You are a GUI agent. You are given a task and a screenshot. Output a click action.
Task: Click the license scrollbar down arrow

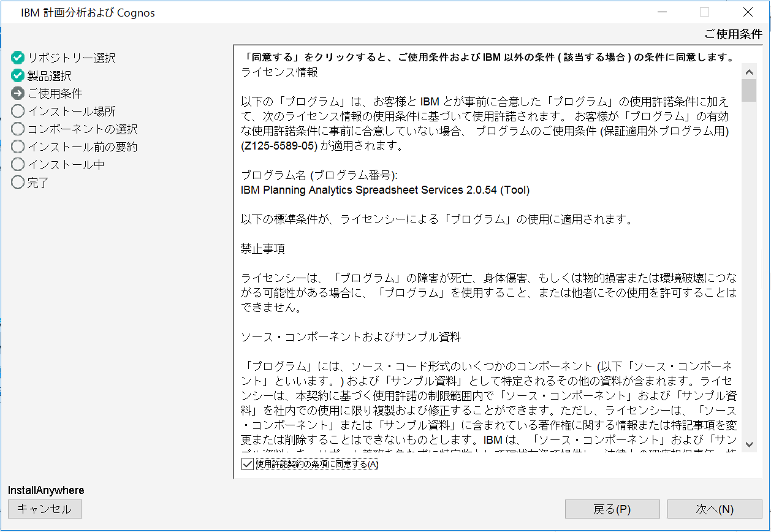749,444
